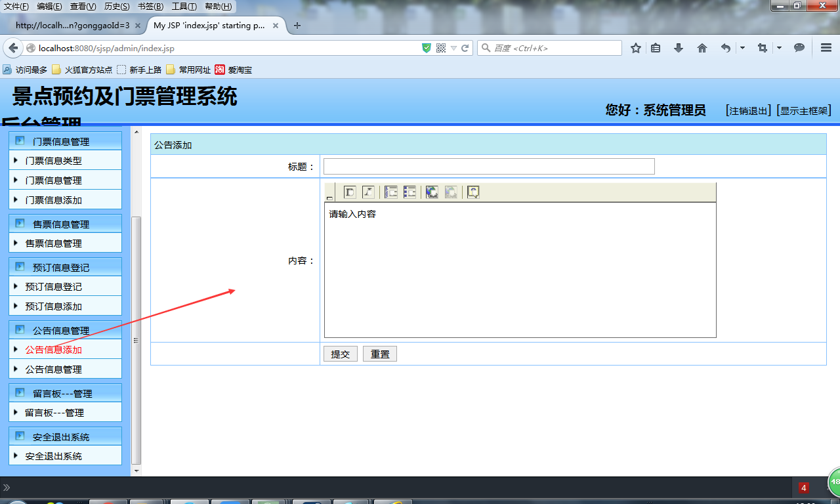Image resolution: width=840 pixels, height=504 pixels.
Task: Open 预订信息添加 in the sidebar
Action: click(x=54, y=306)
